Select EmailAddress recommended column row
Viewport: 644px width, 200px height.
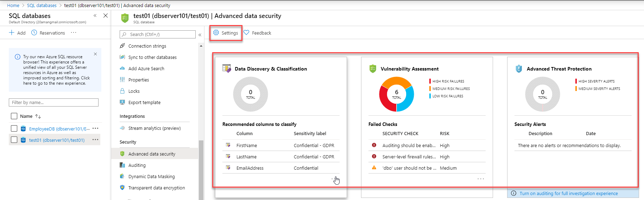[281, 168]
